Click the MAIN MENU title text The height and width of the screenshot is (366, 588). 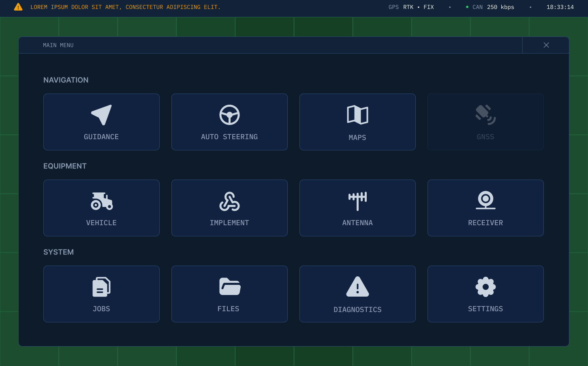coord(58,45)
